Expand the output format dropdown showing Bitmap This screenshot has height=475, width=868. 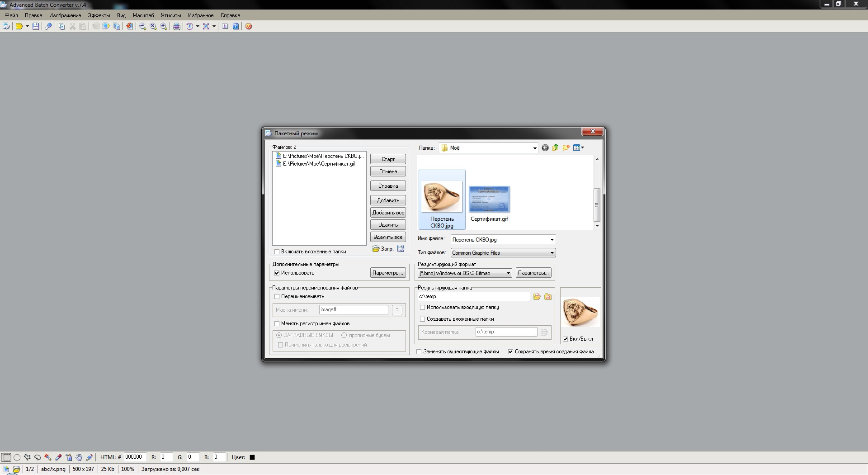point(508,273)
